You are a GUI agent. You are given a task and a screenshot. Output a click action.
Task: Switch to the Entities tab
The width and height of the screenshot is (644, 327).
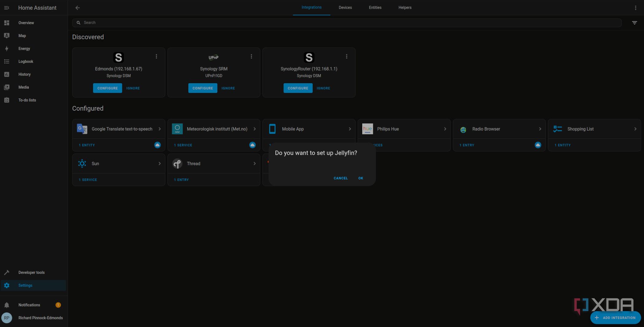pyautogui.click(x=375, y=7)
